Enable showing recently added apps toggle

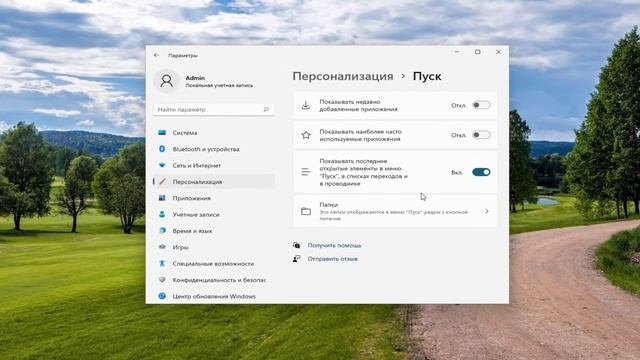coord(481,105)
